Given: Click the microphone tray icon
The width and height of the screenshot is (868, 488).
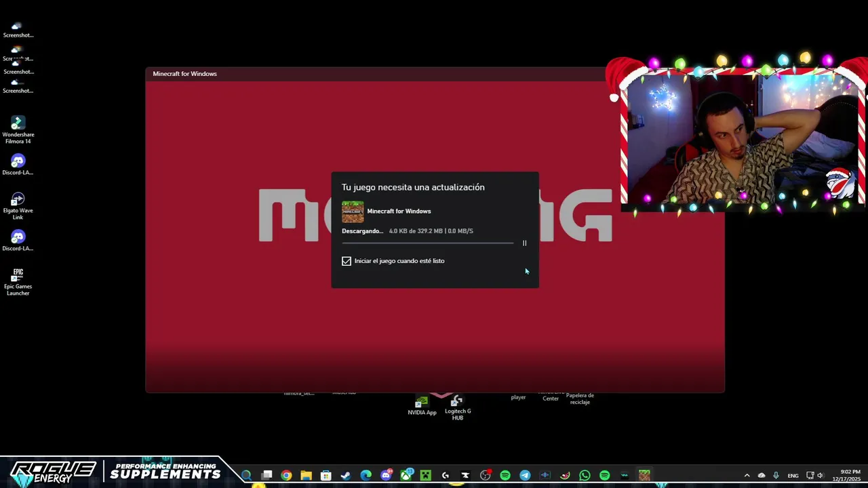Looking at the screenshot, I should click(776, 476).
